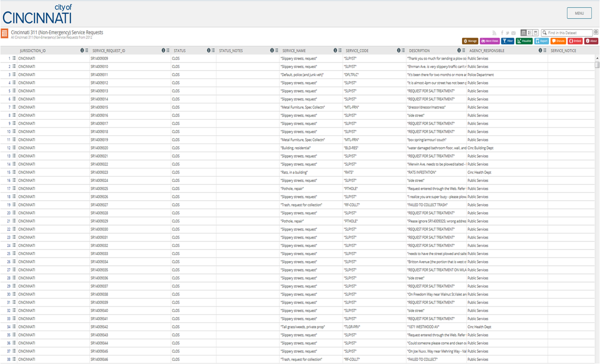Open row 34 menu icon
Image resolution: width=600 pixels, height=364 pixels.
point(14,326)
